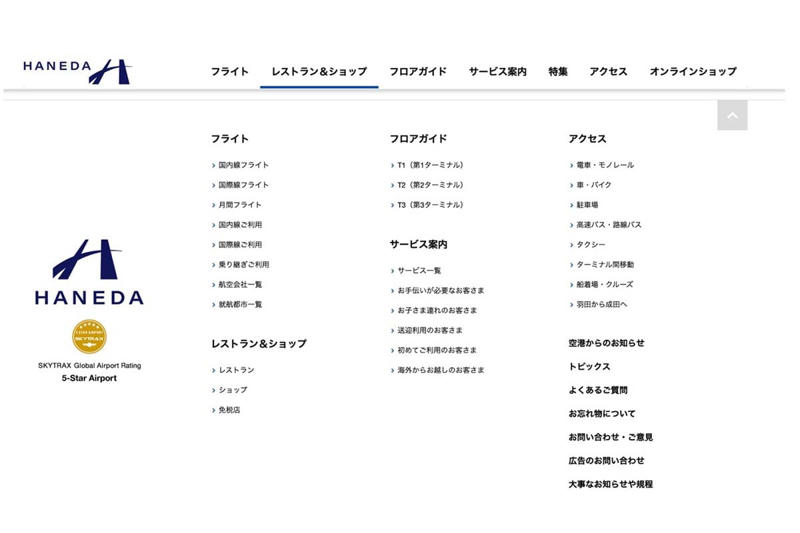This screenshot has height=533, width=800.
Task: Open お問い合わせ・ご意見 link
Action: coord(611,437)
